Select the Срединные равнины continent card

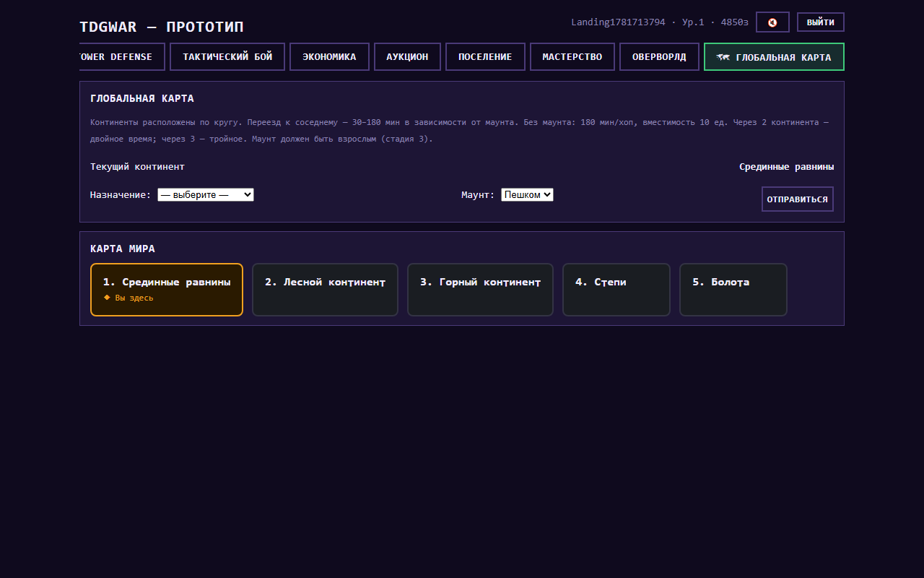click(x=167, y=290)
